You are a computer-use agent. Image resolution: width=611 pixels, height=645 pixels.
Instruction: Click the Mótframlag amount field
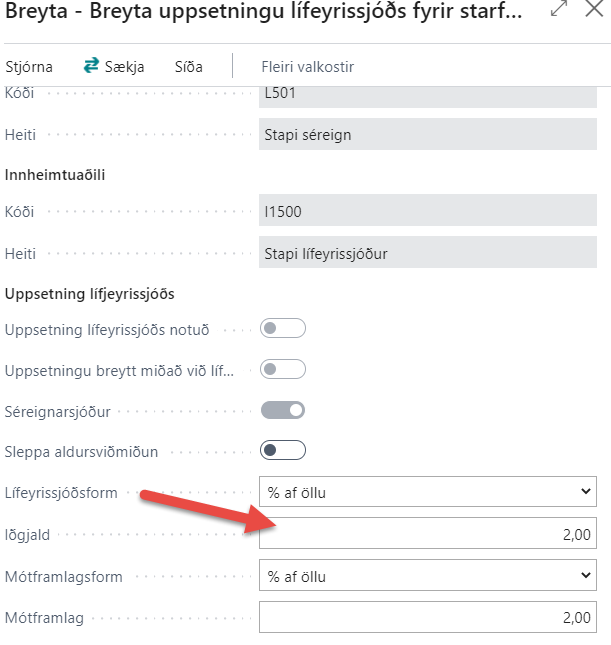pos(427,617)
